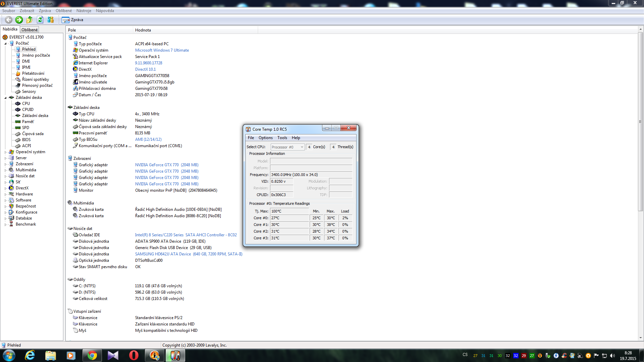Screen dimensions: 644x362
Task: Select the Software tree item icon
Action: coord(11,200)
